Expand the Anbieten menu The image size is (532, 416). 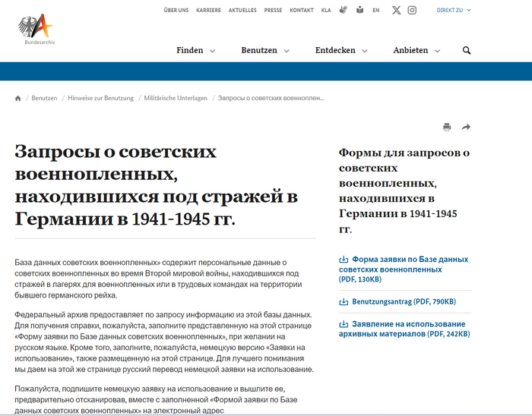416,50
